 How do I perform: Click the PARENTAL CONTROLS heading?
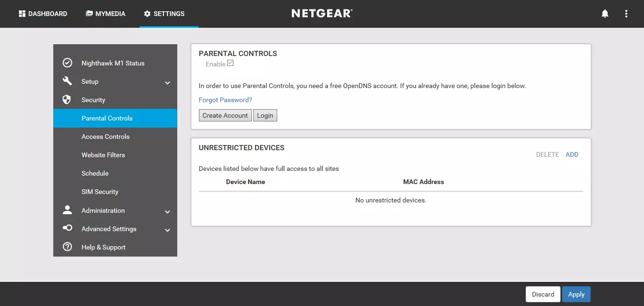click(238, 54)
